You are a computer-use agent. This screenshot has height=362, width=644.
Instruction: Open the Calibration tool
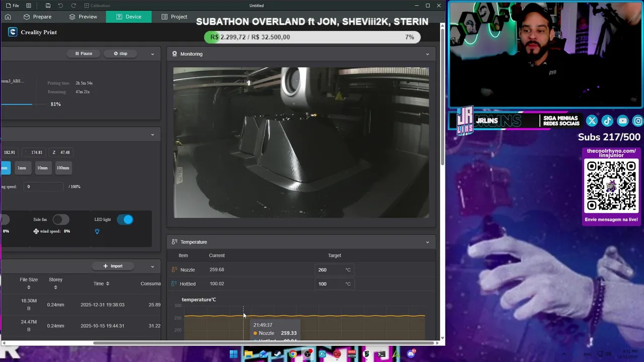[97, 6]
